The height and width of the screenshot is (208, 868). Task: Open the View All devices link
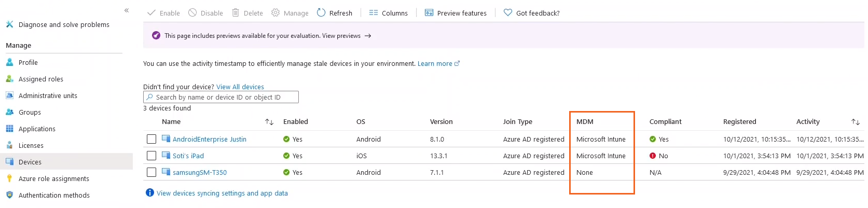click(x=240, y=87)
